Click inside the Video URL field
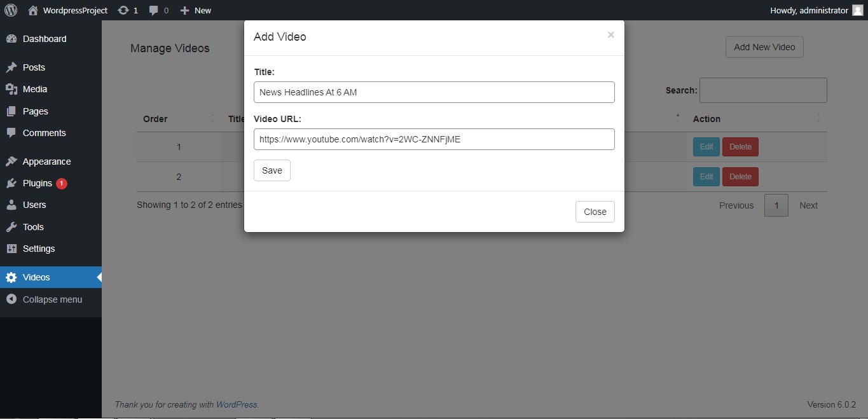 pos(434,139)
